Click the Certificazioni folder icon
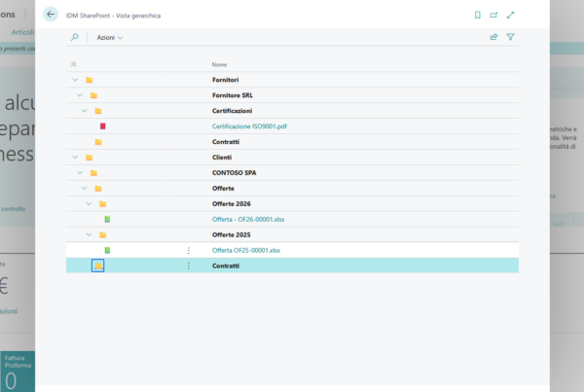This screenshot has height=392, width=584. (98, 111)
